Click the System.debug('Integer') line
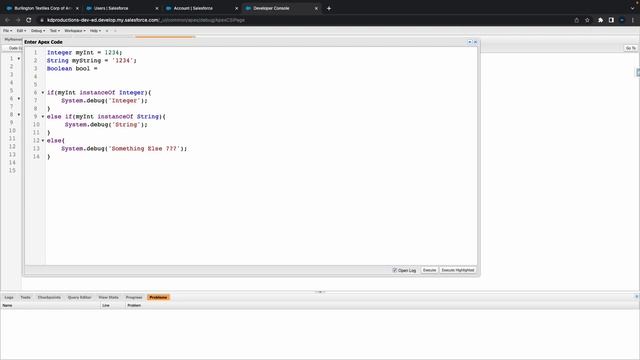 point(104,100)
